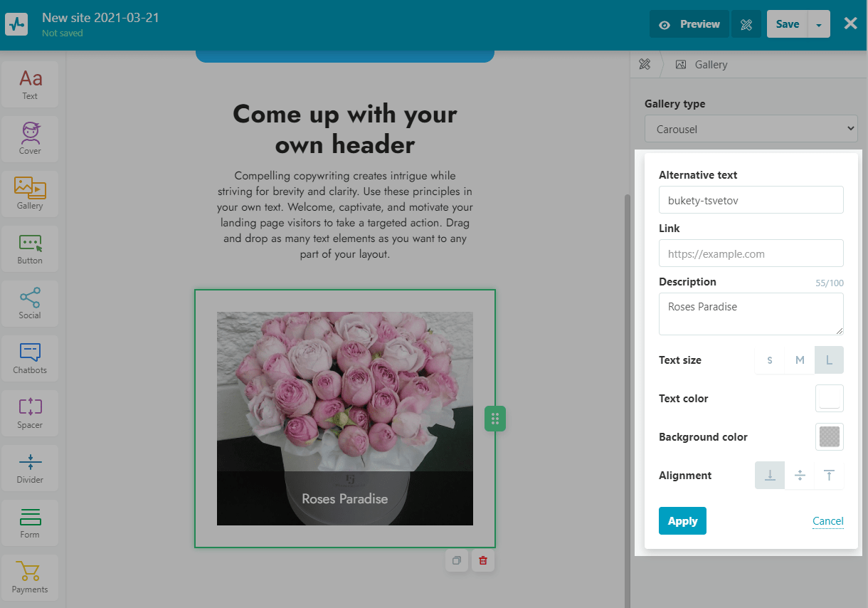868x608 pixels.
Task: Open the Gallery type dropdown
Action: click(751, 130)
